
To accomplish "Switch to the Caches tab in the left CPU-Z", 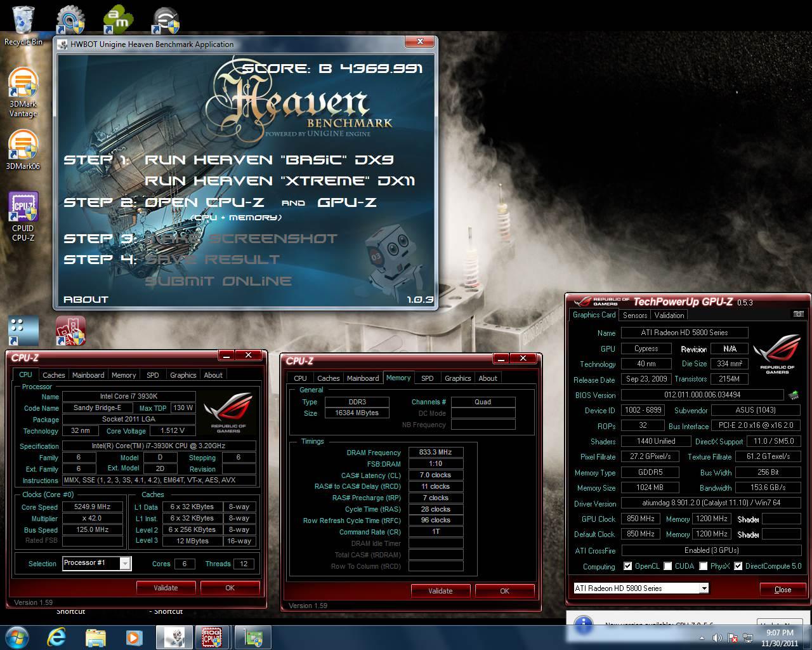I will click(53, 375).
